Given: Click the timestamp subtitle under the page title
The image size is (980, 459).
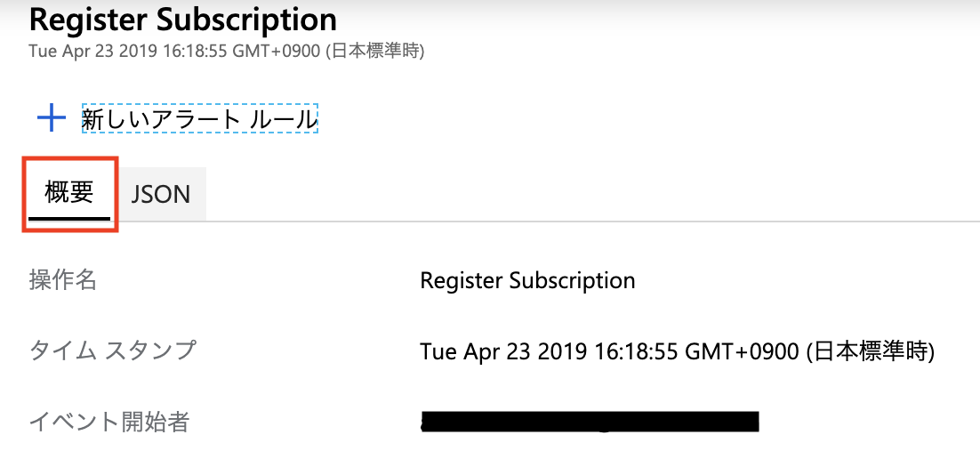Looking at the screenshot, I should coord(226,51).
